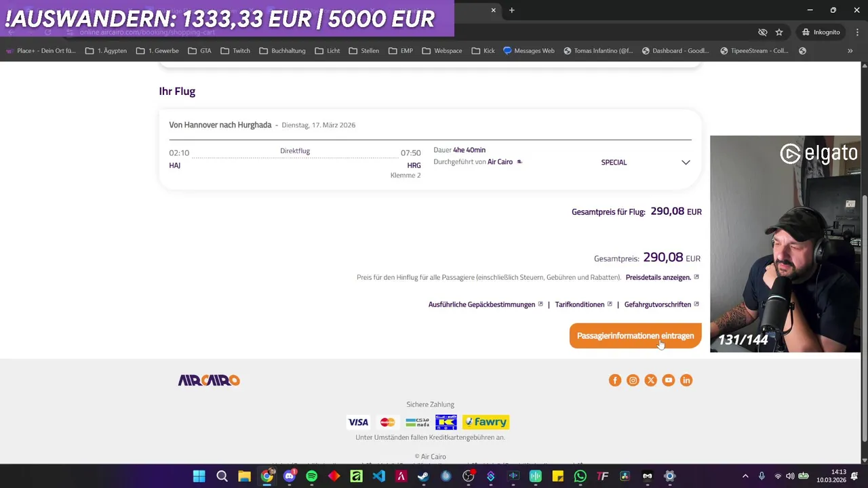Show more bookmarks overflow chevron

click(850, 51)
